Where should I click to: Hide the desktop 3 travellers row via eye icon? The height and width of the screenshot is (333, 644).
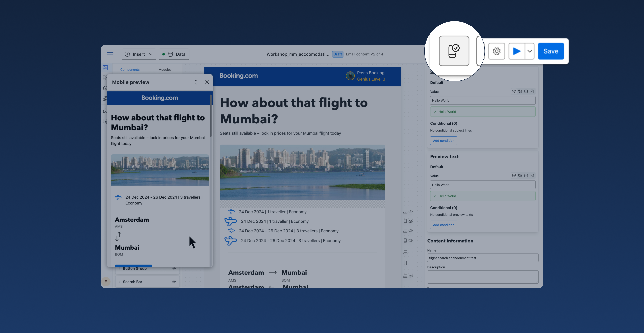(x=411, y=231)
